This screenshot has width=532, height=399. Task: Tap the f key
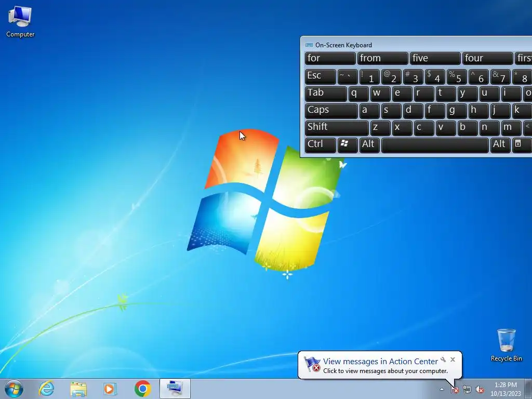(x=435, y=111)
